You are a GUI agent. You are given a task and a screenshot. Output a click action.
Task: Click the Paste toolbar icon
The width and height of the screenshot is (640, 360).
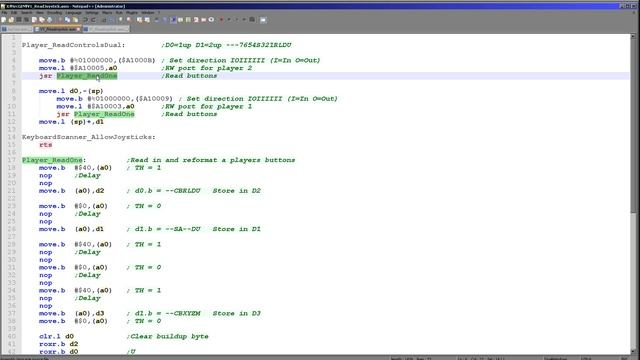point(75,20)
